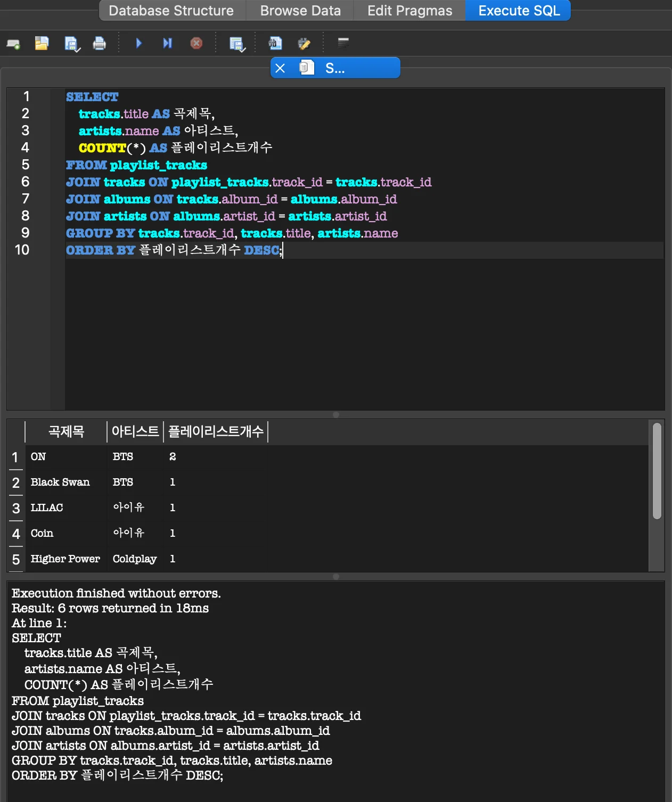The width and height of the screenshot is (672, 802).
Task: Close the SQL editor tab
Action: (281, 68)
